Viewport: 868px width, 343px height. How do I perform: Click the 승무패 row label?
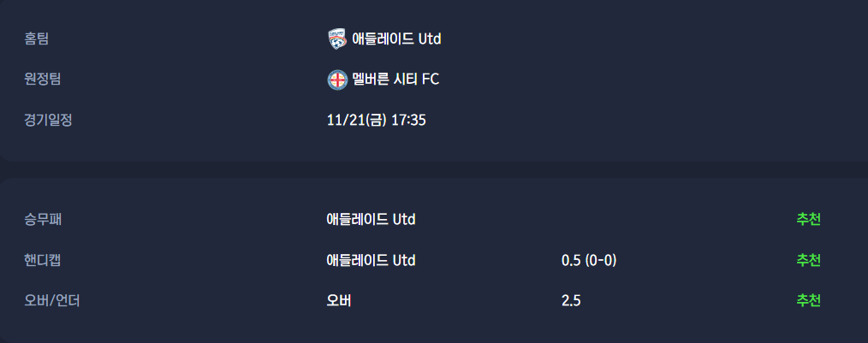(x=43, y=219)
